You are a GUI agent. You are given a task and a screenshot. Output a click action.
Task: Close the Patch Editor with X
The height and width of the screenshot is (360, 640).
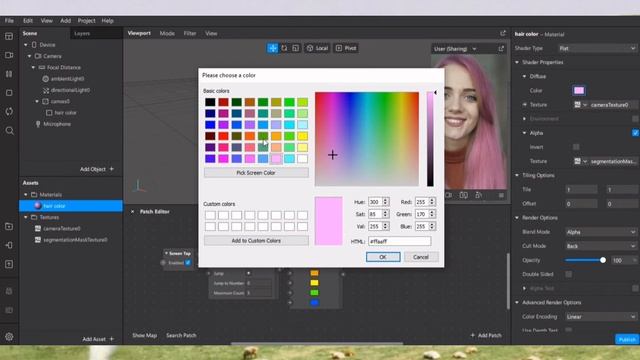[x=132, y=211]
